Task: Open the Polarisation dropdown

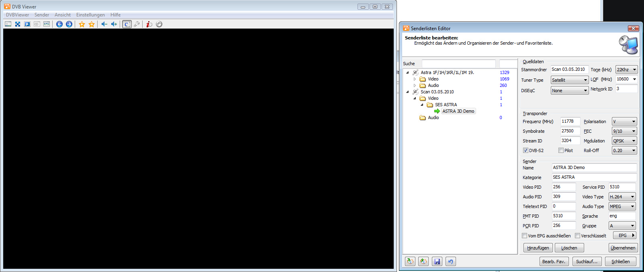Action: pos(624,122)
